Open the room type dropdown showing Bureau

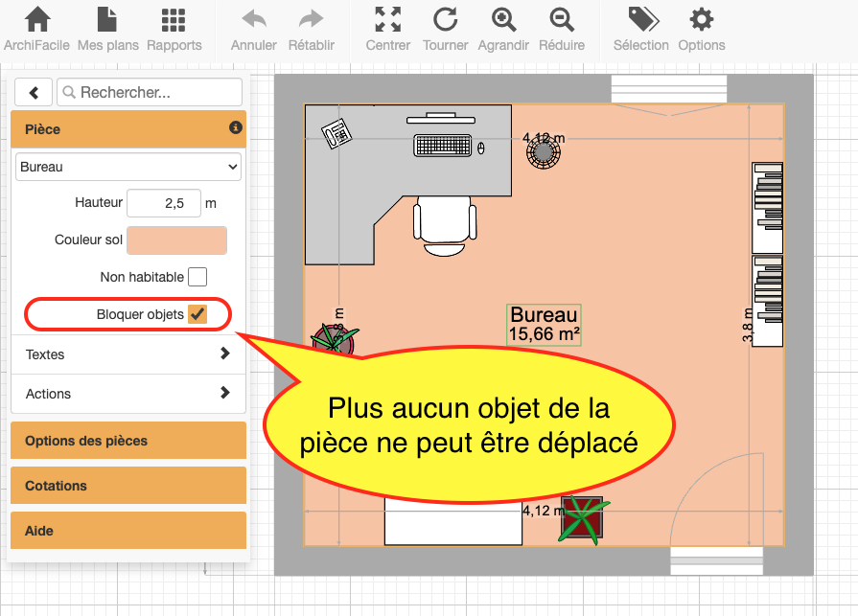point(128,166)
